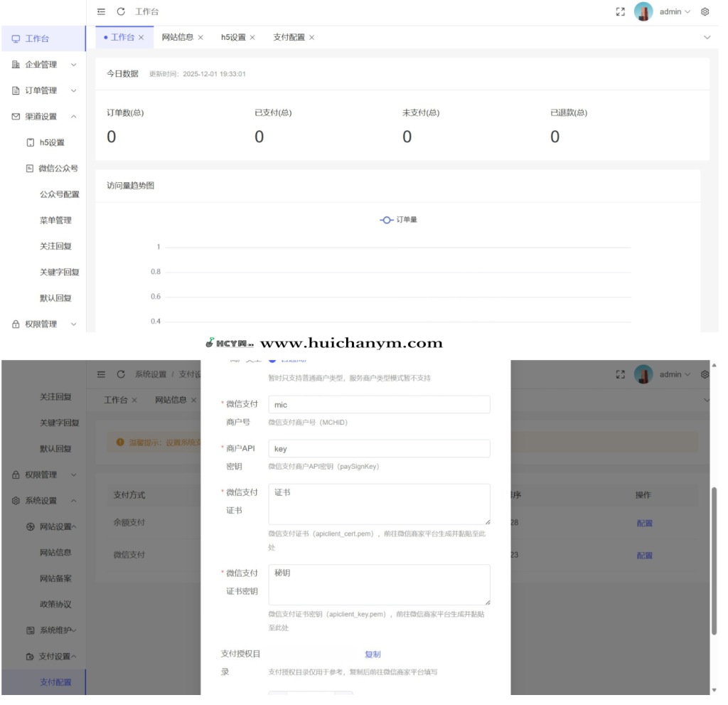Click the sidebar collapse icon in top header
Image resolution: width=728 pixels, height=705 pixels.
click(x=102, y=12)
